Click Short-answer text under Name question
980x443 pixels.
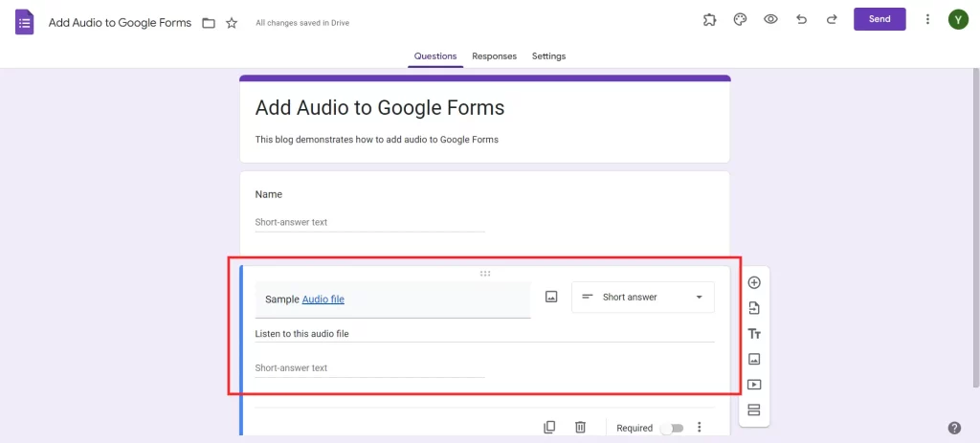(x=370, y=222)
